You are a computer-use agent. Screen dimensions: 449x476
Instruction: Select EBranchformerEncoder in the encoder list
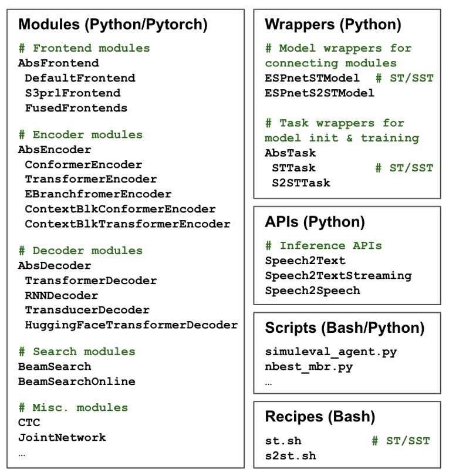click(98, 194)
